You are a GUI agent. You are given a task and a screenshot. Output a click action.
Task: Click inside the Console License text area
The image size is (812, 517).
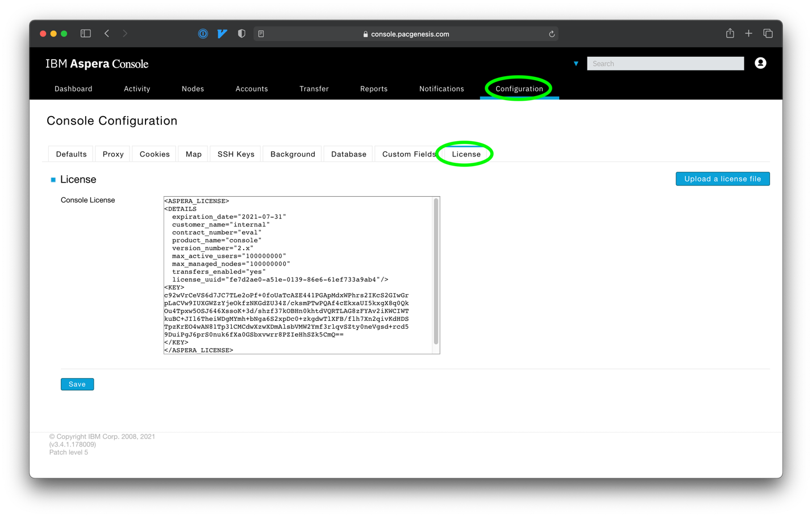coord(302,275)
